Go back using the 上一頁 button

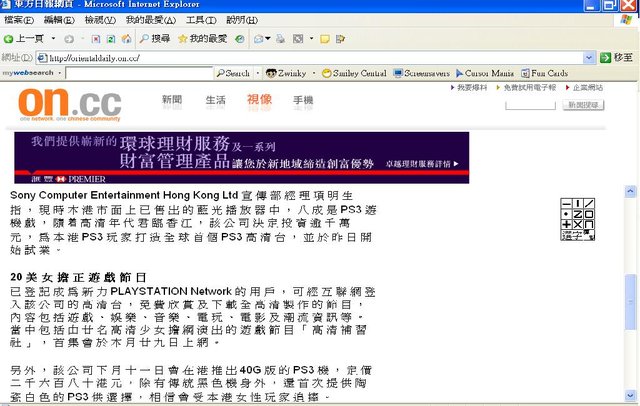point(23,39)
